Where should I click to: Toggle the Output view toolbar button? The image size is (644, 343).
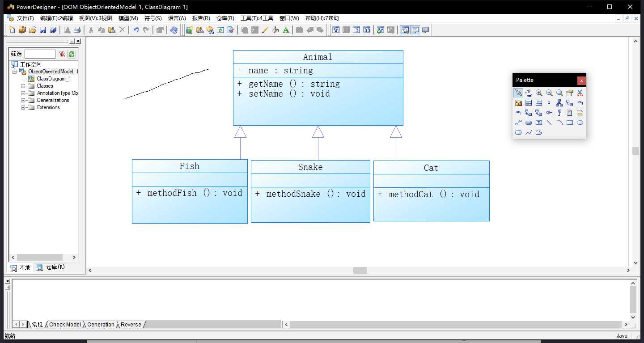pos(415,30)
